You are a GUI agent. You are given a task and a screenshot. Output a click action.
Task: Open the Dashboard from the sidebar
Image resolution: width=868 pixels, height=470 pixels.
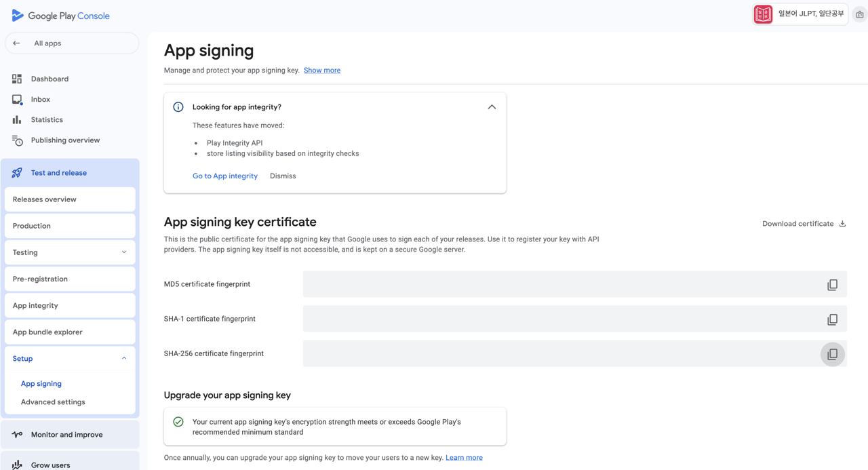[x=16, y=79]
